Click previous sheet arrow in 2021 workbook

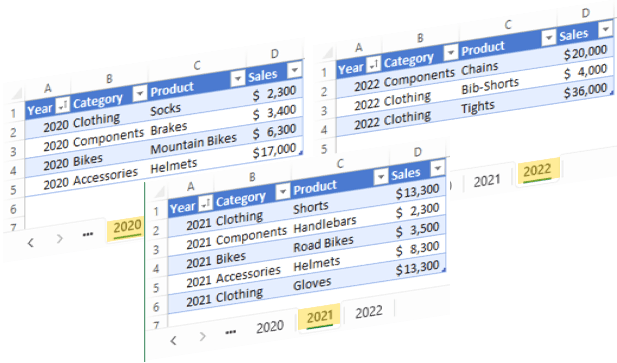173,341
